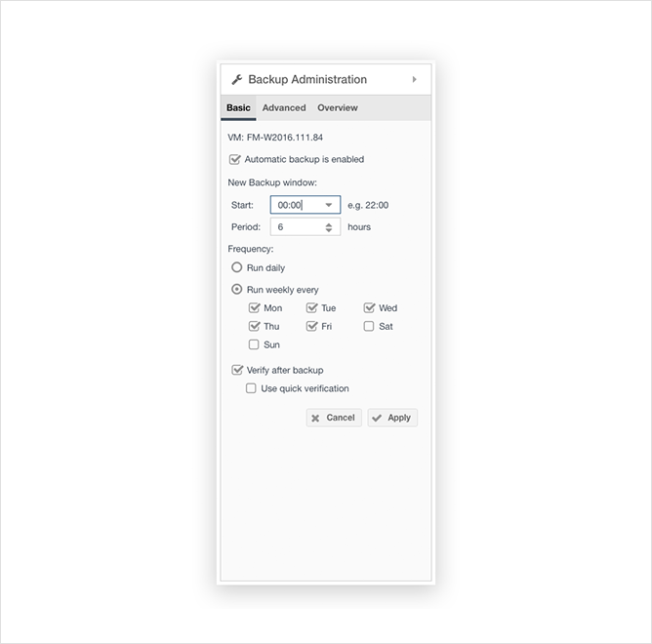
Task: Uncheck the Wed checkbox
Action: click(x=369, y=308)
